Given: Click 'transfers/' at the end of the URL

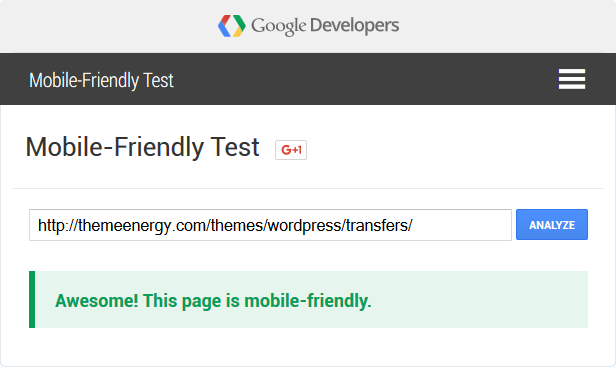Looking at the screenshot, I should [379, 225].
